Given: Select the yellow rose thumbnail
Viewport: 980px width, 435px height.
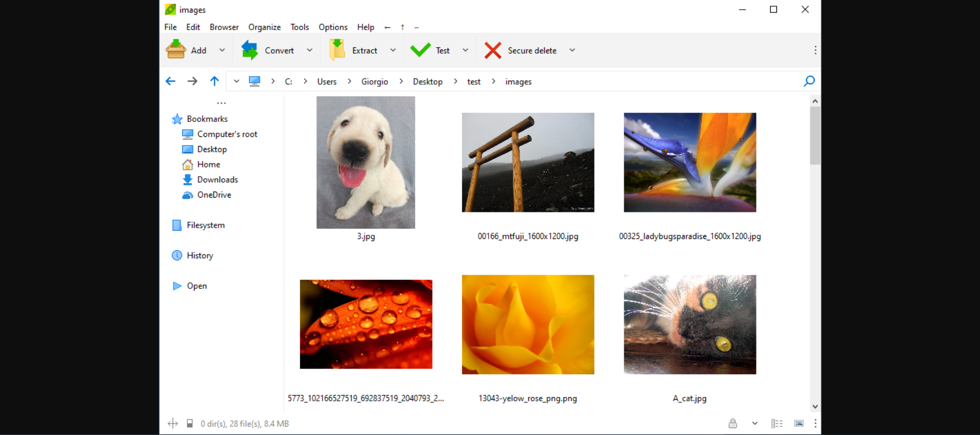Looking at the screenshot, I should (528, 324).
